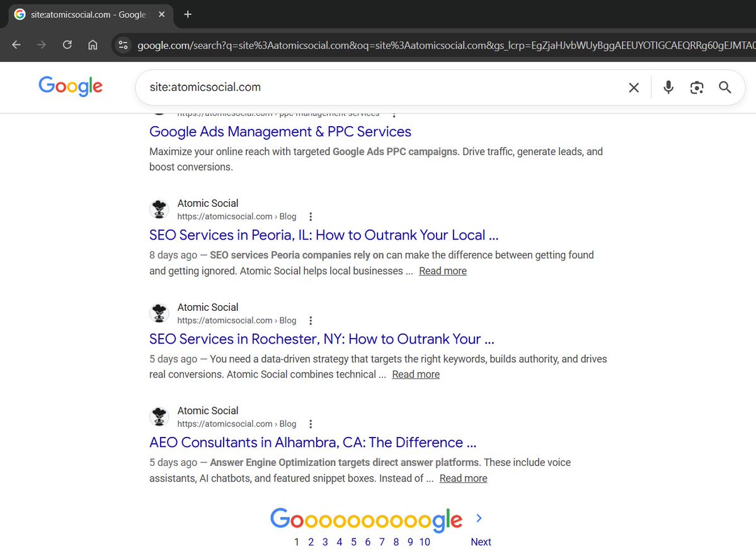
Task: Click atomicsocial.com › Blog URL above Peoria result
Action: pyautogui.click(x=237, y=216)
